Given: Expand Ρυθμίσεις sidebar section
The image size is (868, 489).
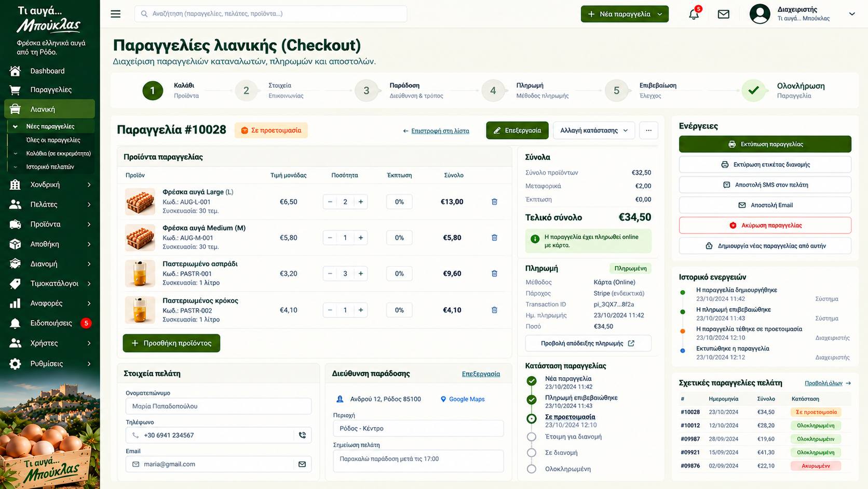Looking at the screenshot, I should coord(50,364).
